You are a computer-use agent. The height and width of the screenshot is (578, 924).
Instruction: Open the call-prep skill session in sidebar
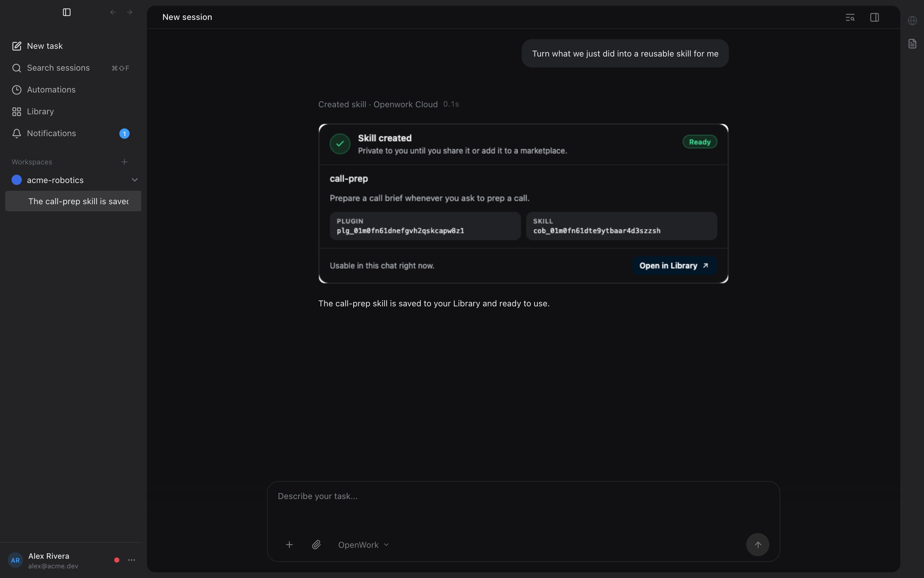(73, 201)
